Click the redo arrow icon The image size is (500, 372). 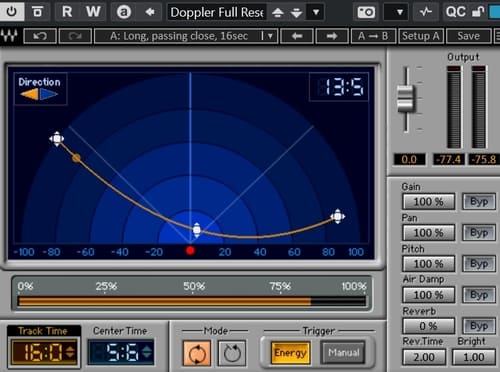tap(75, 36)
